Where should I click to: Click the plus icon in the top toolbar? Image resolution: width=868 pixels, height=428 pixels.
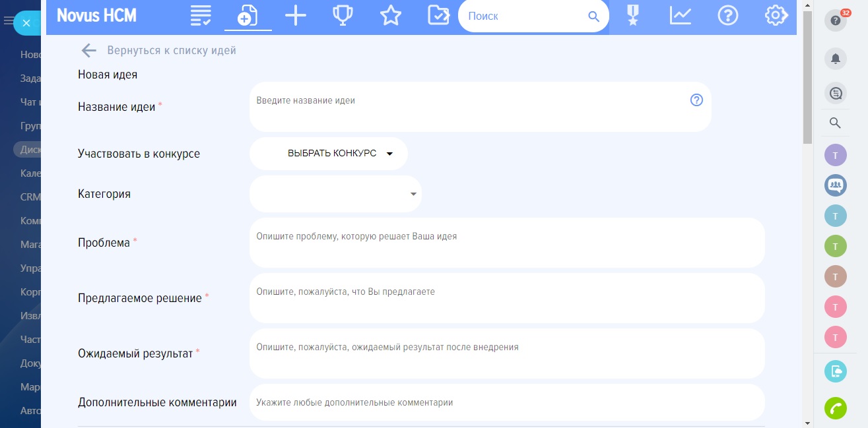pyautogui.click(x=295, y=16)
